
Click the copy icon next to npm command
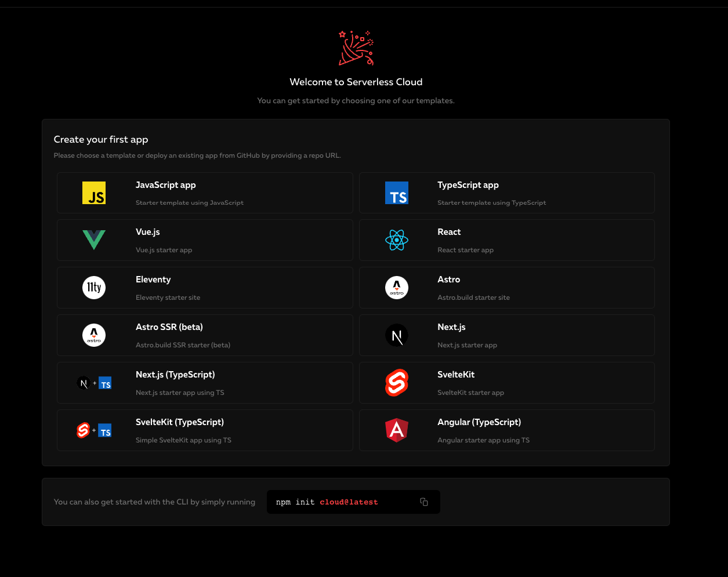click(423, 502)
